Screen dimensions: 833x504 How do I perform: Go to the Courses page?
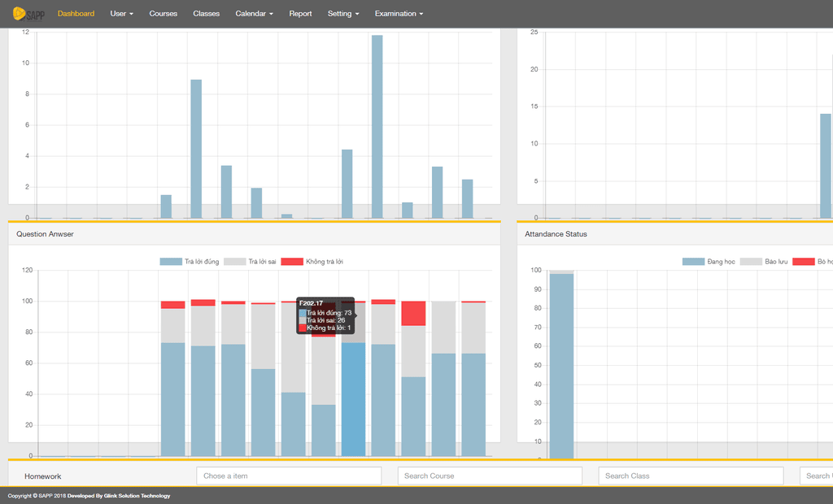163,14
